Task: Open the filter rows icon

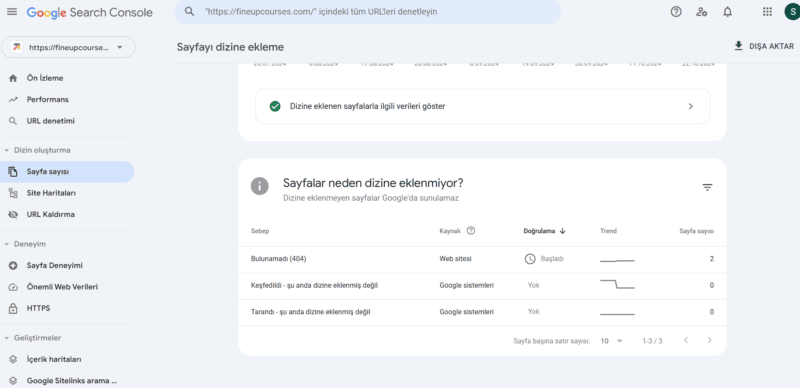Action: (x=707, y=187)
